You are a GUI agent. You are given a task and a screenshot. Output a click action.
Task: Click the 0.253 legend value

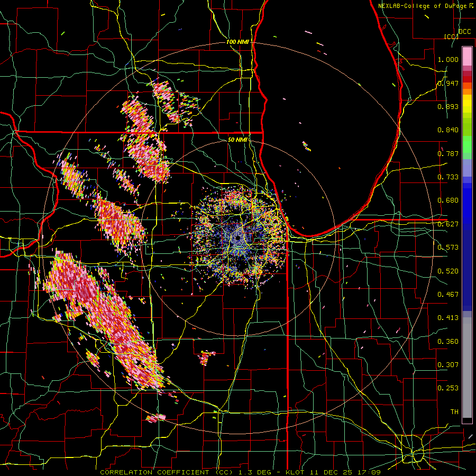448,388
